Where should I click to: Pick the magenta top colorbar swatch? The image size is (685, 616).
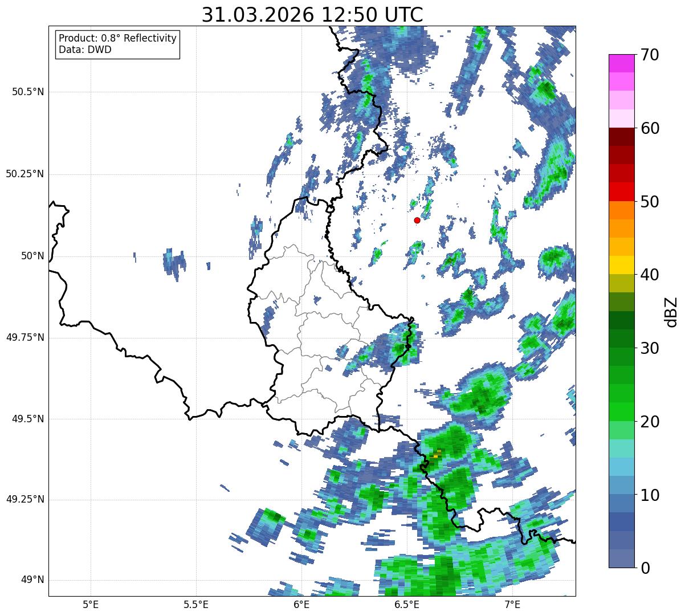tap(621, 63)
